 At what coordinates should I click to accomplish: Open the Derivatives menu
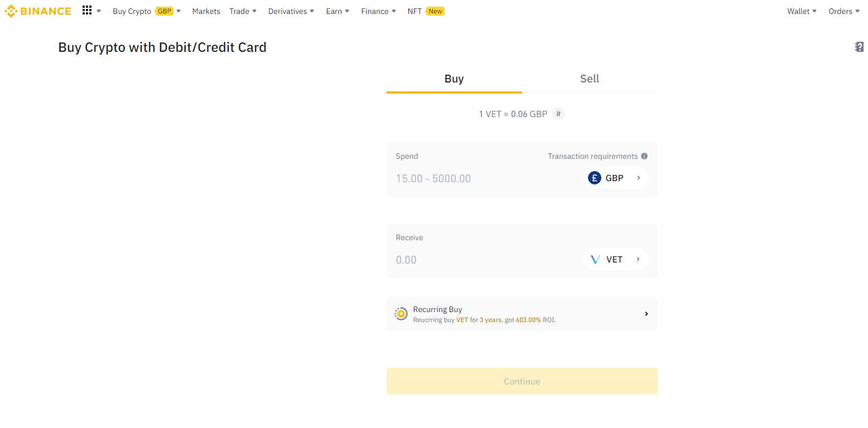291,11
